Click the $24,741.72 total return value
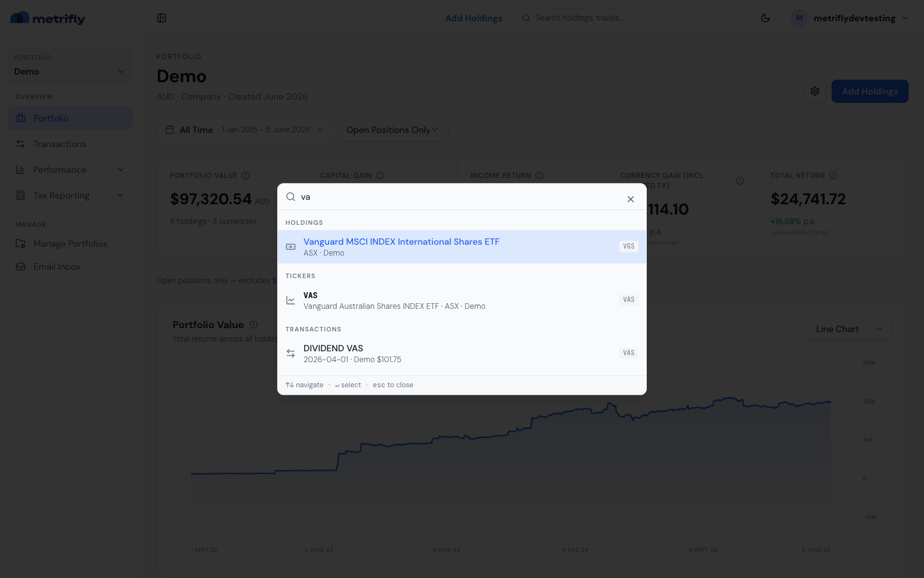The height and width of the screenshot is (578, 924). [x=808, y=199]
